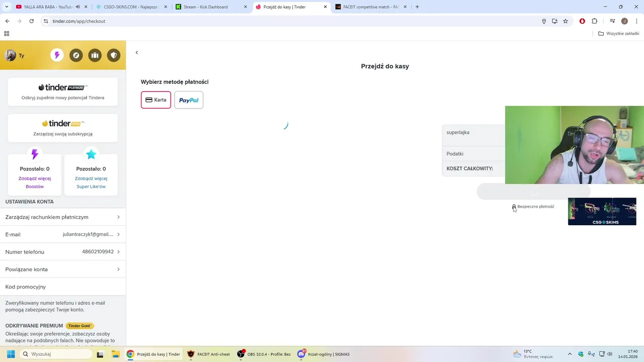Click the blue Super Like star icon
The width and height of the screenshot is (644, 362).
pyautogui.click(x=91, y=154)
